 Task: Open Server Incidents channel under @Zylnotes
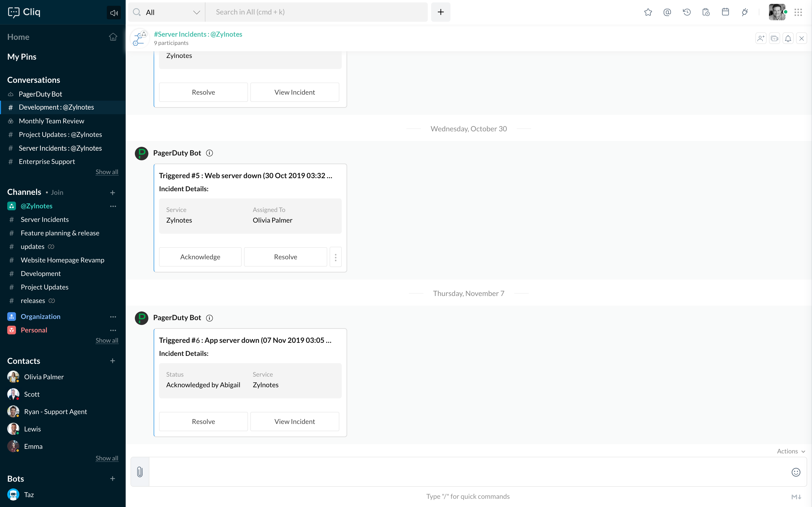[45, 219]
